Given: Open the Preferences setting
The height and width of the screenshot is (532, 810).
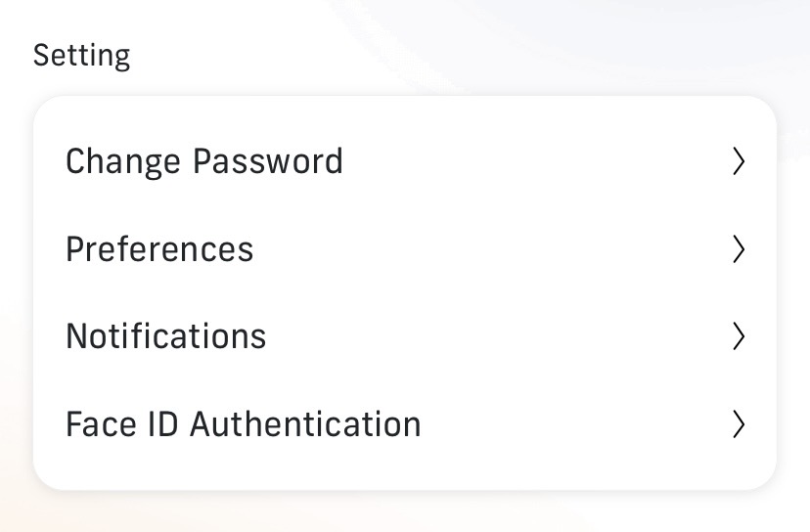Looking at the screenshot, I should point(159,249).
